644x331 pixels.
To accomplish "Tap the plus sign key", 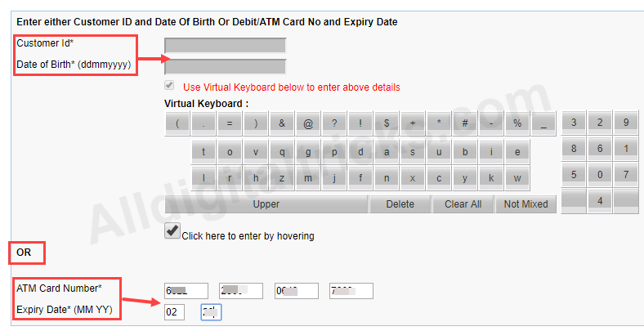I will click(x=413, y=123).
